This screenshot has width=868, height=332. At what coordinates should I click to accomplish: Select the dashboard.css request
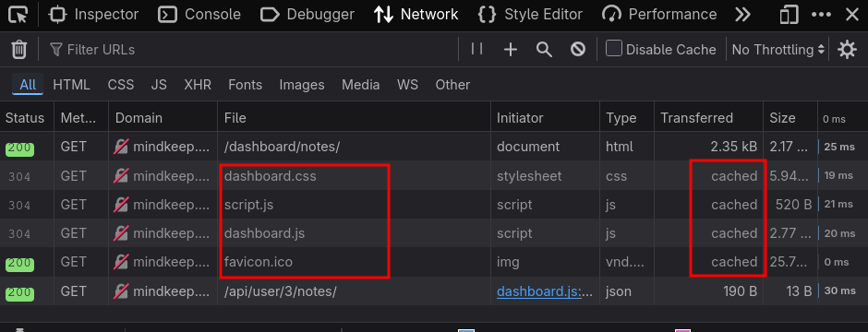[434, 175]
